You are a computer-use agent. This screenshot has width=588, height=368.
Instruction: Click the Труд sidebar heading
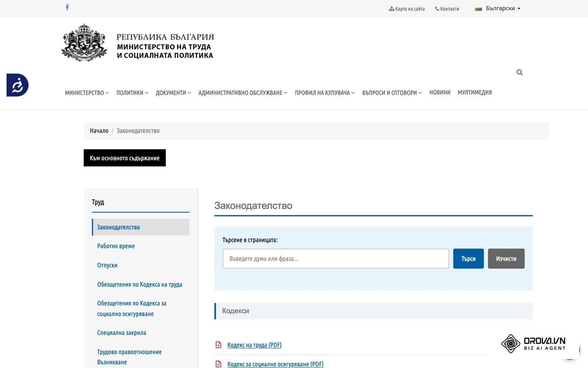point(98,202)
